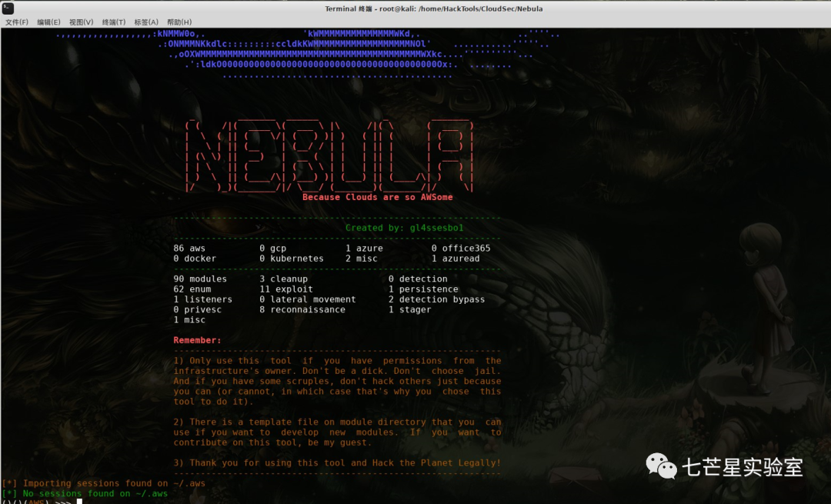The width and height of the screenshot is (831, 504).
Task: Click the terminal window title text
Action: [x=433, y=8]
